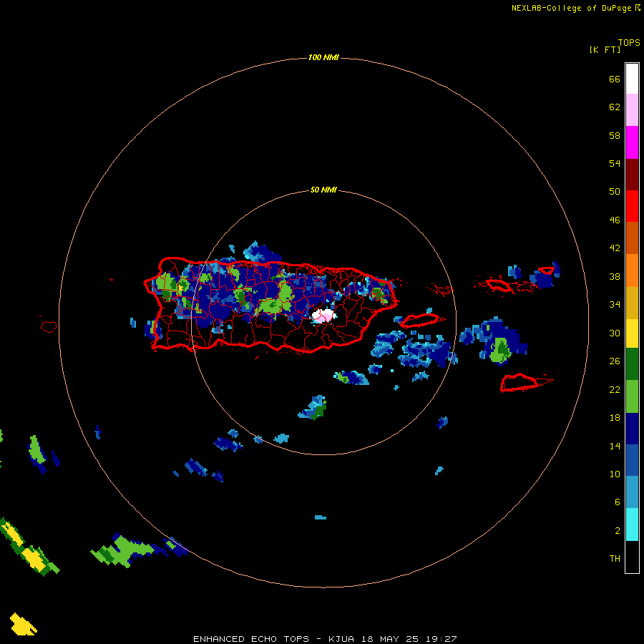Screen dimensions: 644x644
Task: Click the legend value 6
Action: pyautogui.click(x=617, y=502)
